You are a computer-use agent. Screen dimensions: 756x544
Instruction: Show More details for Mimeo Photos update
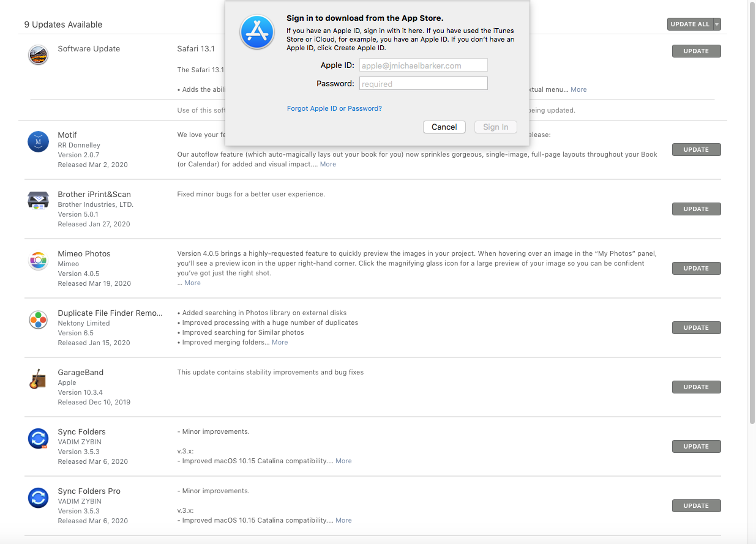192,282
